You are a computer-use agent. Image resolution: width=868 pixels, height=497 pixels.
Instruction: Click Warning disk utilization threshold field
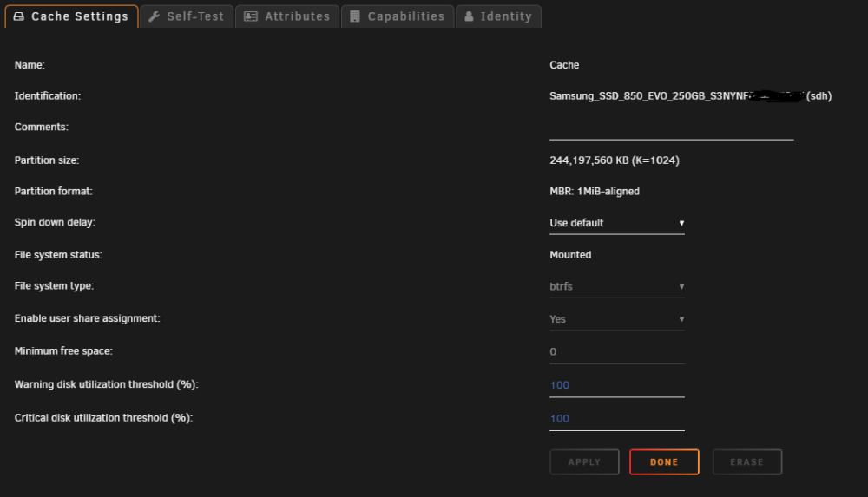coord(616,385)
